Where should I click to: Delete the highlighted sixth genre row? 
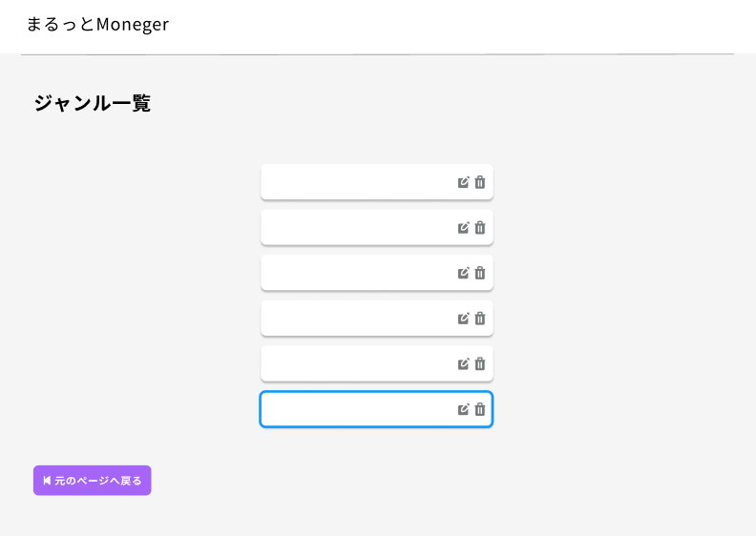(x=480, y=409)
